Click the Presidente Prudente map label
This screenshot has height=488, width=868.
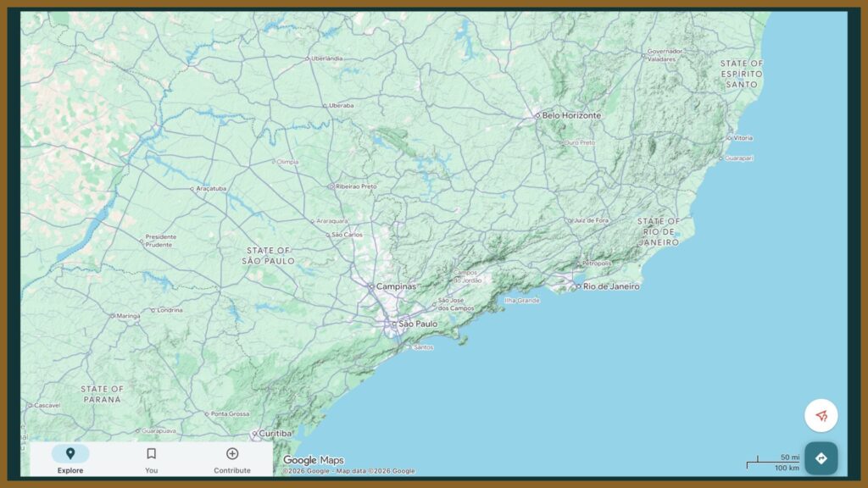160,241
